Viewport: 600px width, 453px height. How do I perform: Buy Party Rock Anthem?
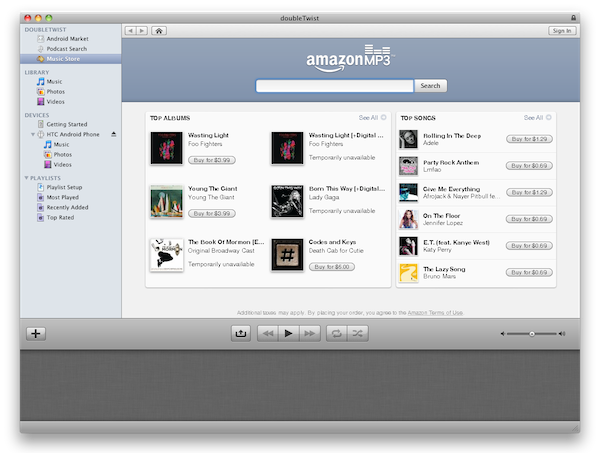529,166
